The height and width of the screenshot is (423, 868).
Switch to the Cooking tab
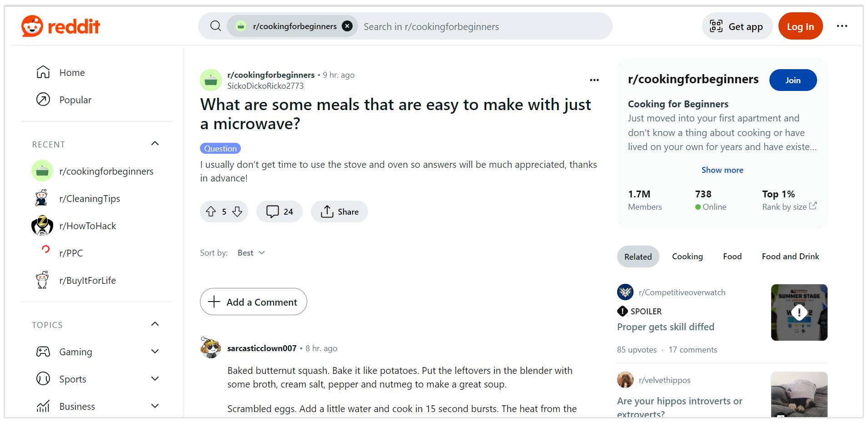[687, 256]
